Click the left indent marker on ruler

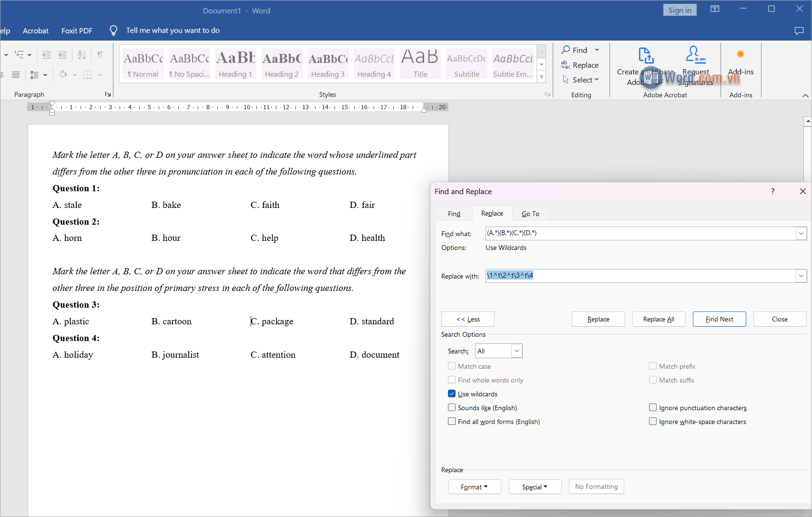click(52, 113)
